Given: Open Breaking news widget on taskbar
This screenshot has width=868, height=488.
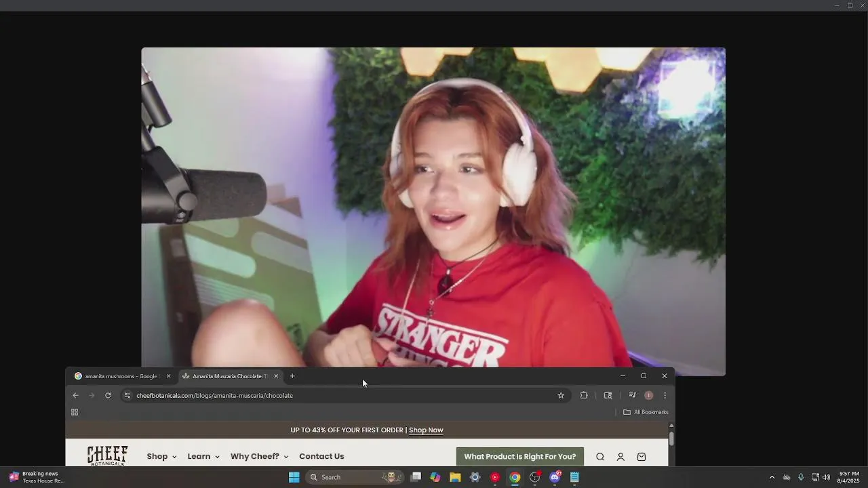Looking at the screenshot, I should [x=37, y=477].
